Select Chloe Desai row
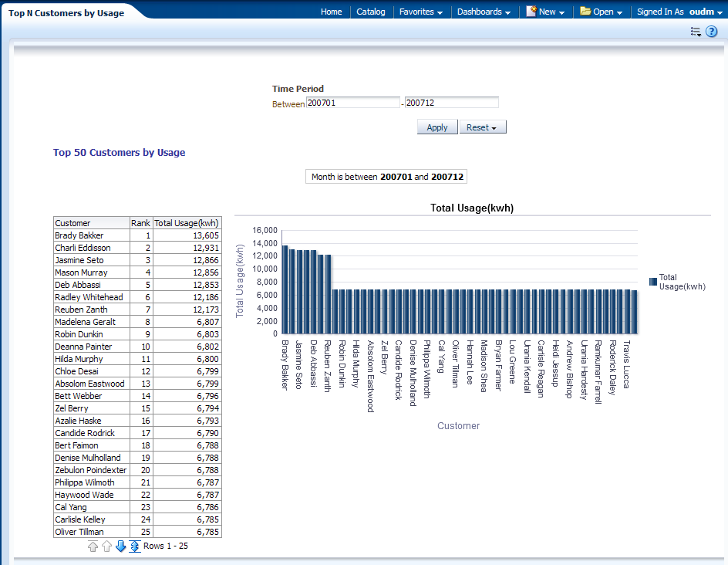 [137, 370]
